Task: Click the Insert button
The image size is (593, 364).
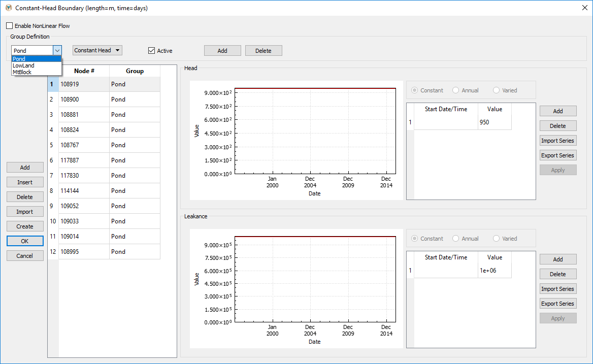Action: click(x=25, y=182)
